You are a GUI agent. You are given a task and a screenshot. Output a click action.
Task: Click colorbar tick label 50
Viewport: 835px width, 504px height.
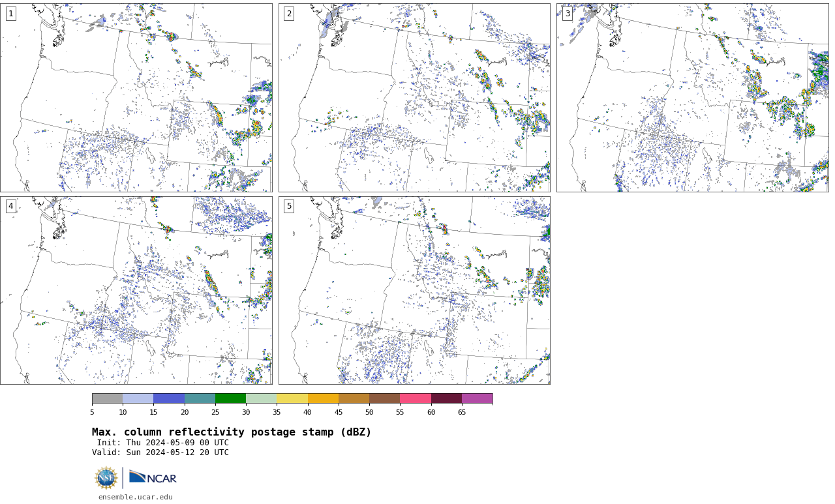click(x=369, y=412)
